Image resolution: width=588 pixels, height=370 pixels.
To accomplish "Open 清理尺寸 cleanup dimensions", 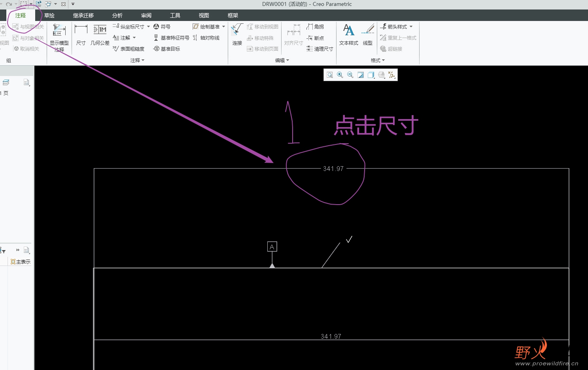I will pyautogui.click(x=320, y=49).
